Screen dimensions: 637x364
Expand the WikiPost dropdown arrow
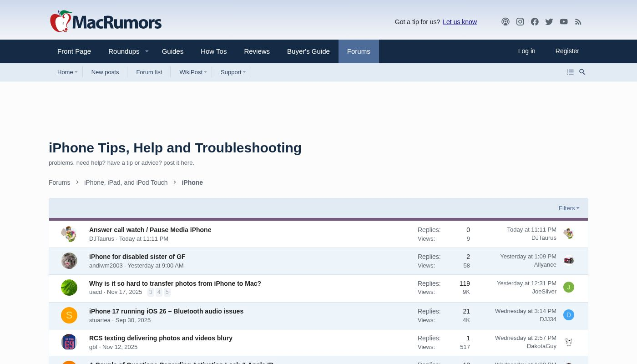(205, 72)
